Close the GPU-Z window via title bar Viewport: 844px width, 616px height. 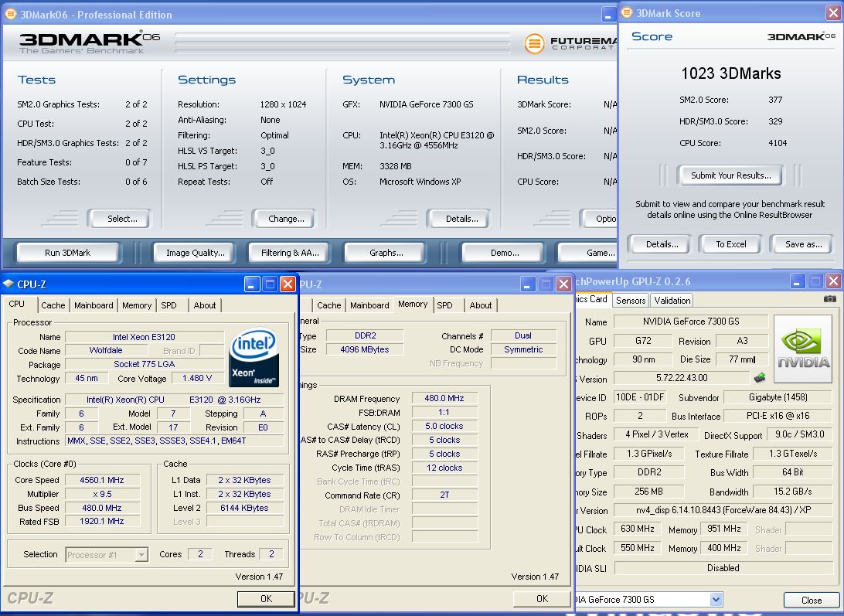tap(833, 281)
